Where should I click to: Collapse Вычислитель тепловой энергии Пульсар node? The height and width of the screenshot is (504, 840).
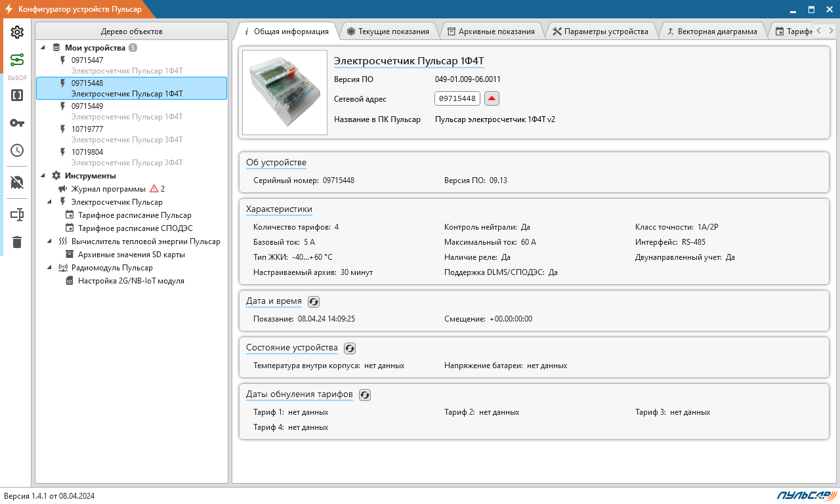point(50,241)
